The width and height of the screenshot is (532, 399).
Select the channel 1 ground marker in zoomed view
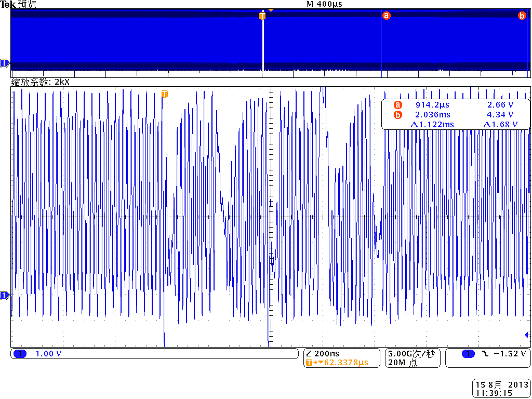(5, 296)
